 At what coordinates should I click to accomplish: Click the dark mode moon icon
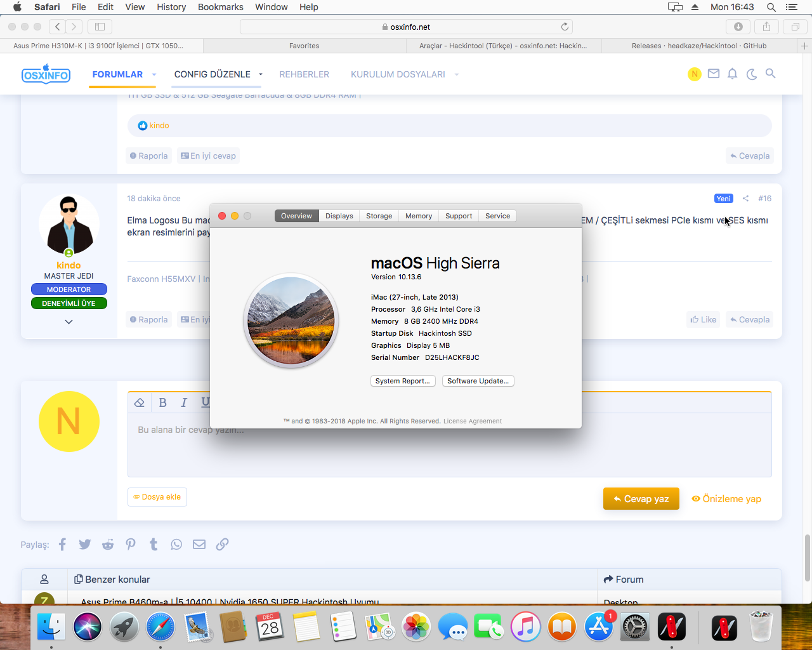(752, 74)
